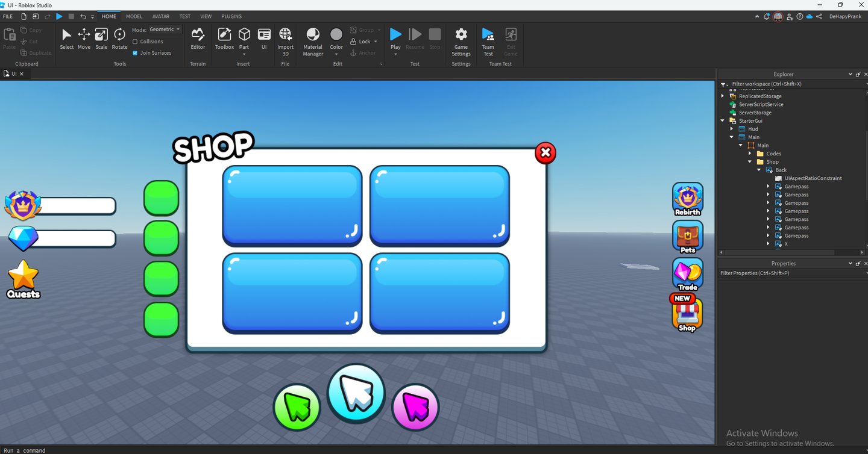Switch to the PLUGINS tab
The height and width of the screenshot is (454, 868).
coord(231,16)
